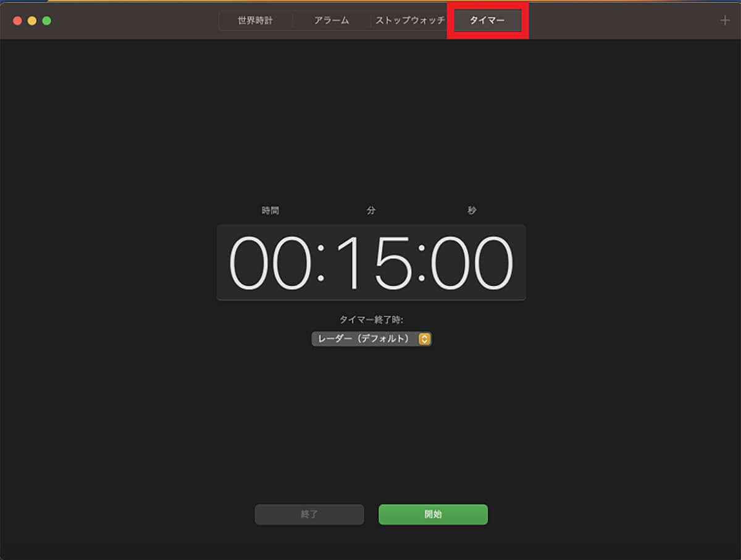Start the timer with 開始 button
Screen dimensions: 741x560
coord(433,514)
